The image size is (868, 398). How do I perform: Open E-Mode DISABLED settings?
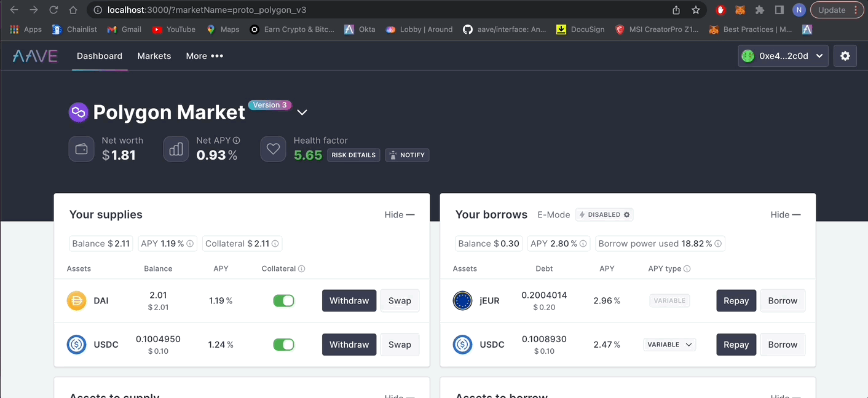click(604, 215)
